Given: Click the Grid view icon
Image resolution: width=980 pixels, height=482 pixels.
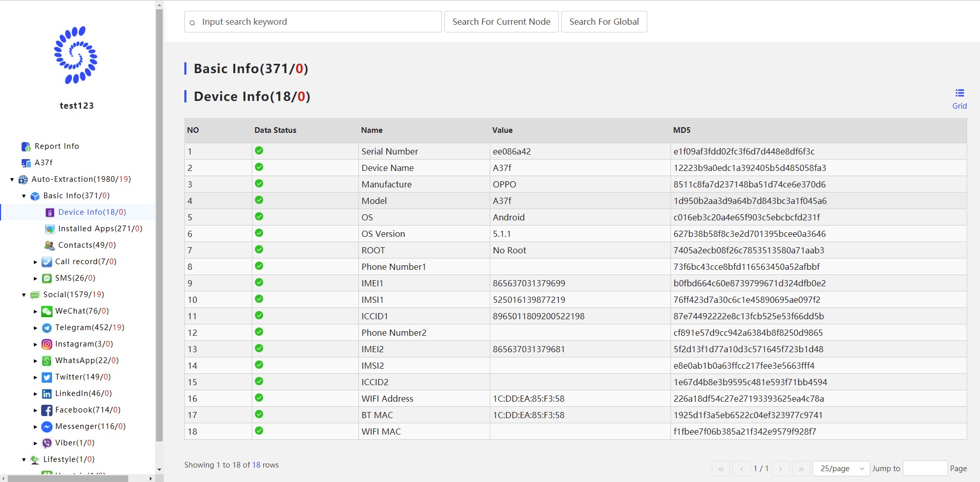Looking at the screenshot, I should click(x=959, y=93).
